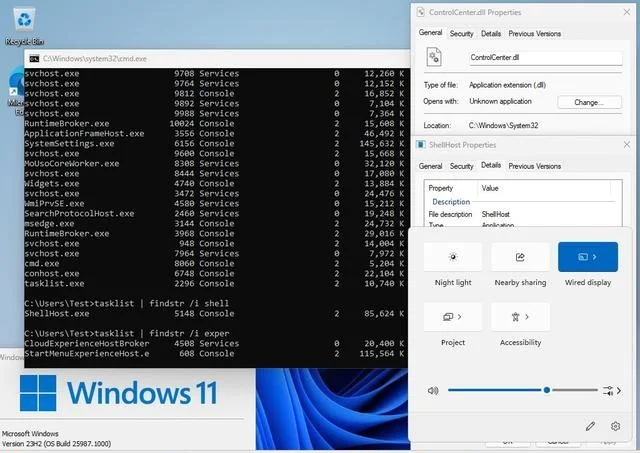Select the SystemSettings.exe line in console
The width and height of the screenshot is (640, 453).
coord(214,144)
